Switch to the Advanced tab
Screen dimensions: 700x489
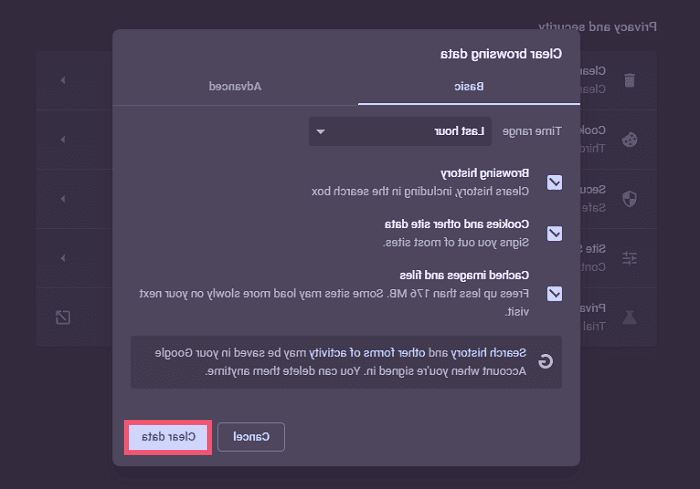tap(235, 86)
